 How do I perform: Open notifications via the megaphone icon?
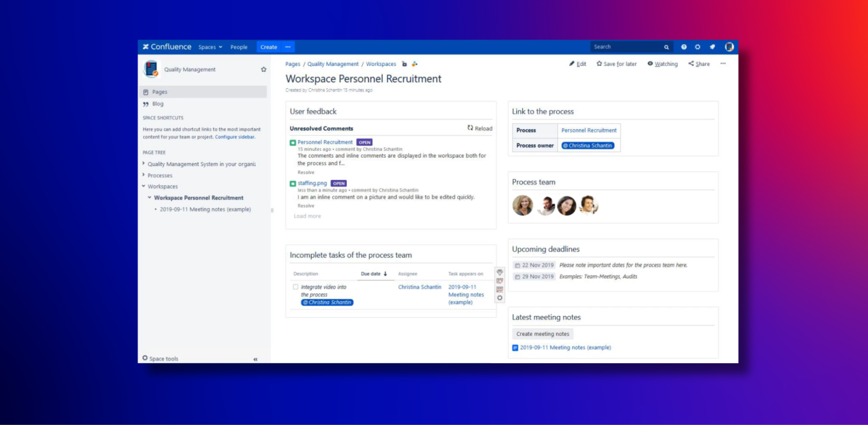pos(713,47)
